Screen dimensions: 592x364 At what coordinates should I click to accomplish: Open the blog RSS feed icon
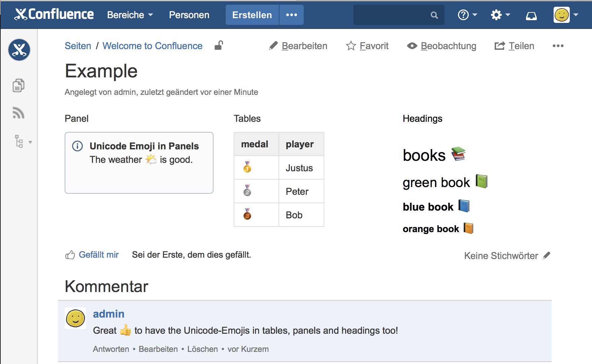tap(19, 113)
